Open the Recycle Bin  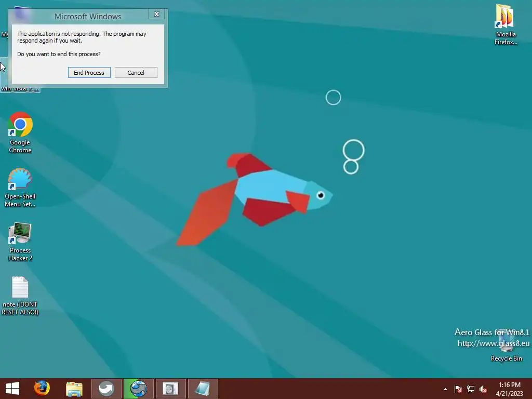coord(506,345)
